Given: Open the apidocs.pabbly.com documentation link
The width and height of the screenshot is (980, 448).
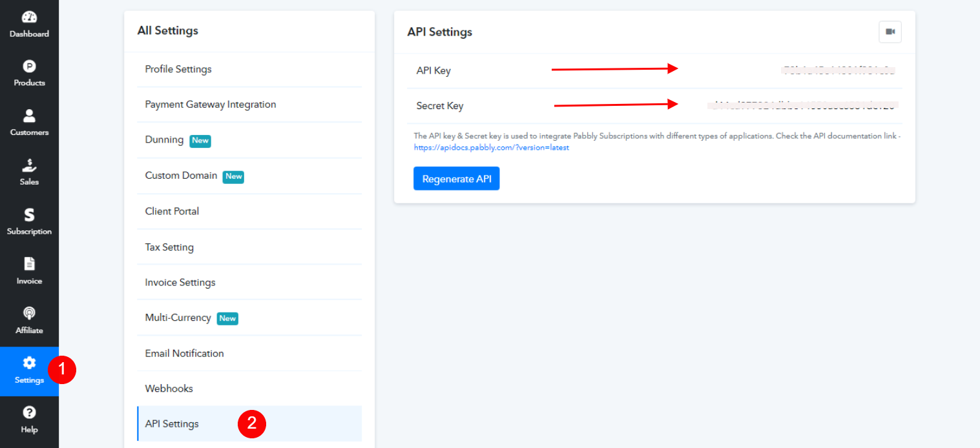Looking at the screenshot, I should coord(492,148).
